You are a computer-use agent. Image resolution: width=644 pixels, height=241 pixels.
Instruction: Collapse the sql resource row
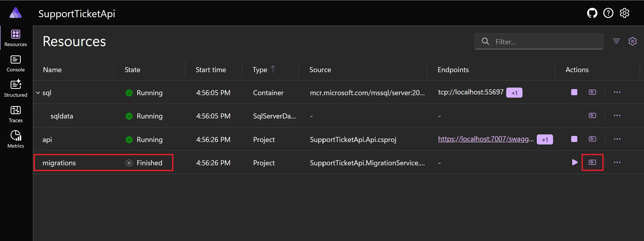(37, 93)
